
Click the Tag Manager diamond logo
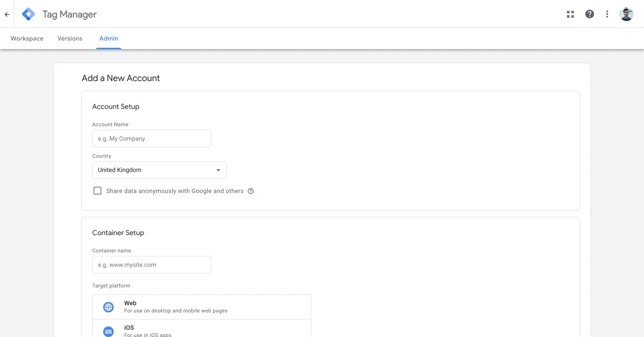28,14
